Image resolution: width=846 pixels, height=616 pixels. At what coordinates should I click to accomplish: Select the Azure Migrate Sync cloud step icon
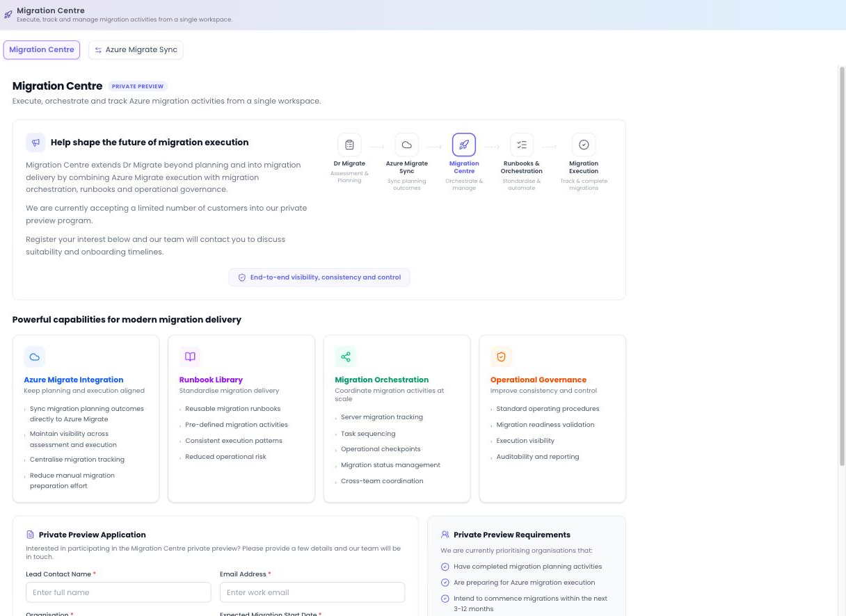click(x=407, y=145)
